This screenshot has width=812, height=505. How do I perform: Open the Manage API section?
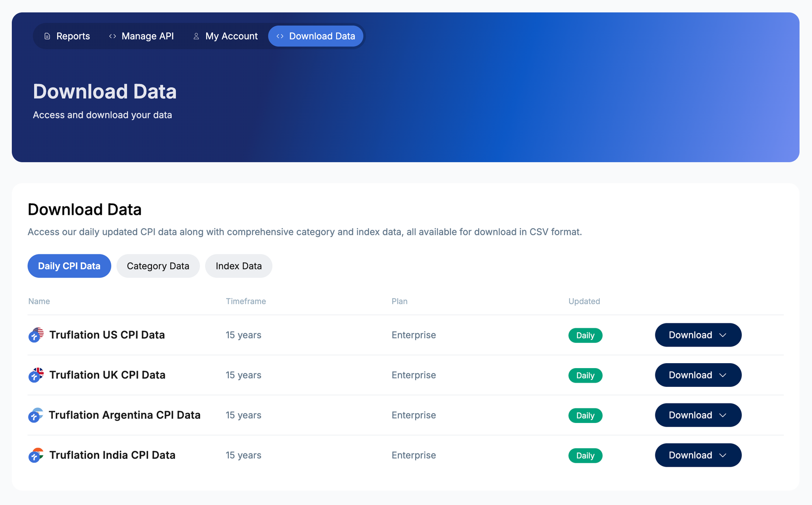tap(147, 36)
